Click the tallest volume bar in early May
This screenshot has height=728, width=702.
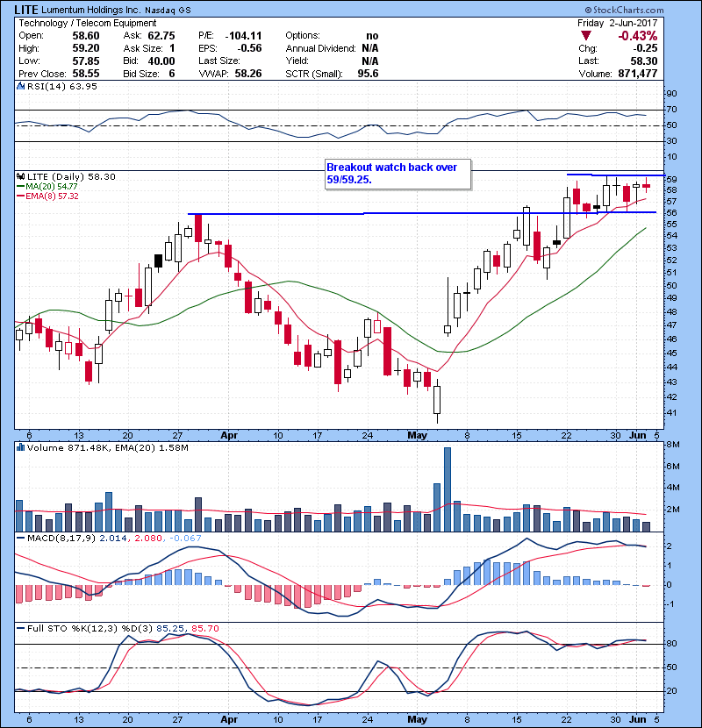click(448, 489)
